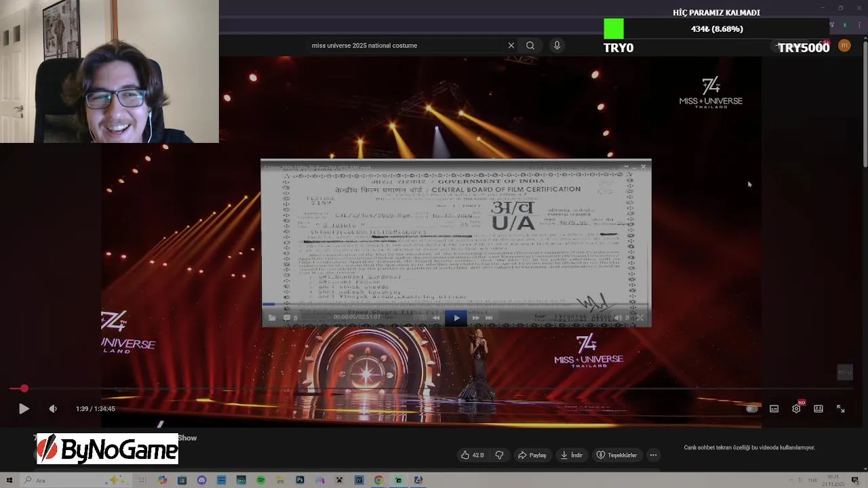Clear the YouTube search text
The image size is (868, 488).
[x=511, y=45]
